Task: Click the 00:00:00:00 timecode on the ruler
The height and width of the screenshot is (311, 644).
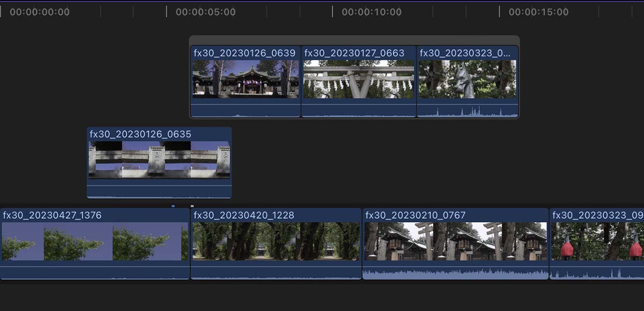Action: pos(40,12)
